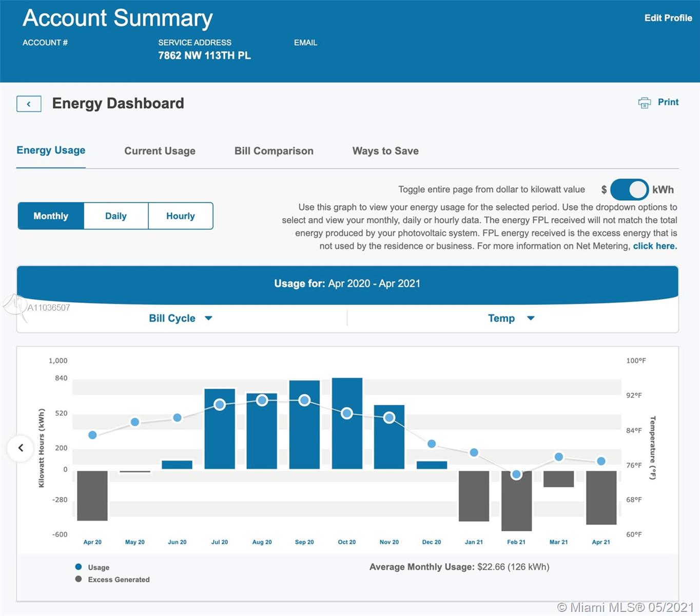This screenshot has width=700, height=616.
Task: Expand the Bill Cycle selector
Action: pyautogui.click(x=172, y=318)
